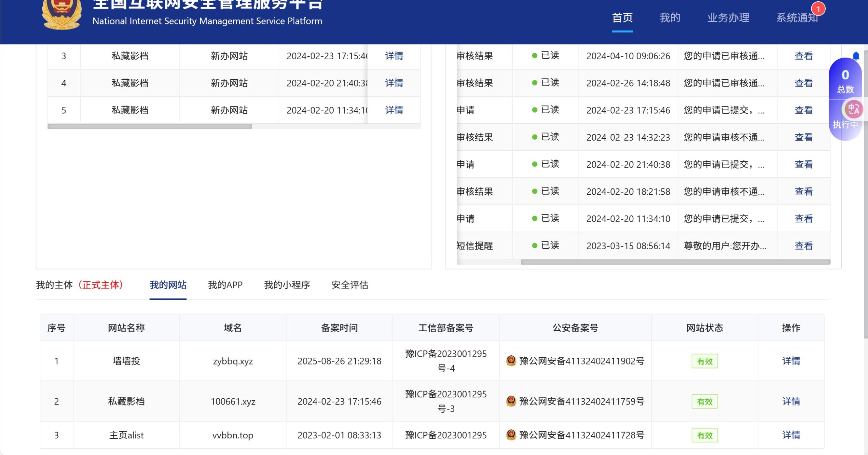Click the messages table horizontal scrollbar
This screenshot has width=868, height=455.
tap(675, 262)
